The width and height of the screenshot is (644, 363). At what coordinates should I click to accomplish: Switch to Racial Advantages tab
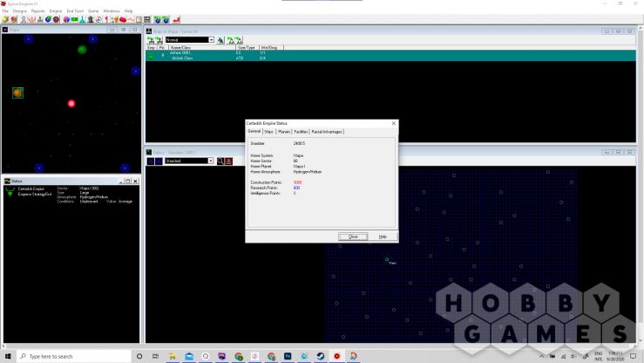[327, 132]
